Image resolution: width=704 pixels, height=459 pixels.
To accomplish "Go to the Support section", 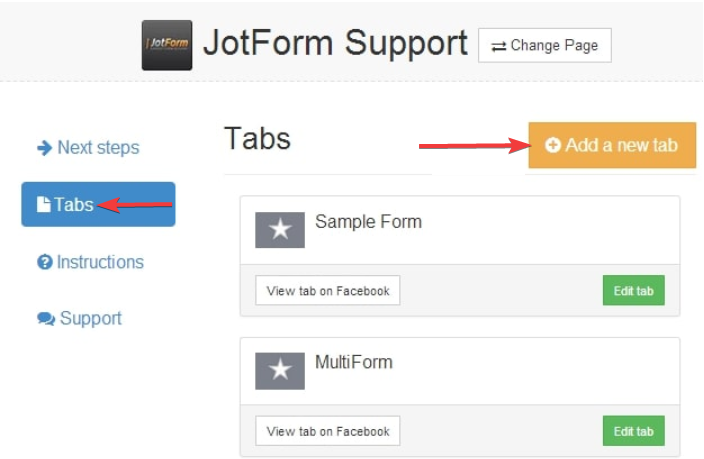I will 90,319.
